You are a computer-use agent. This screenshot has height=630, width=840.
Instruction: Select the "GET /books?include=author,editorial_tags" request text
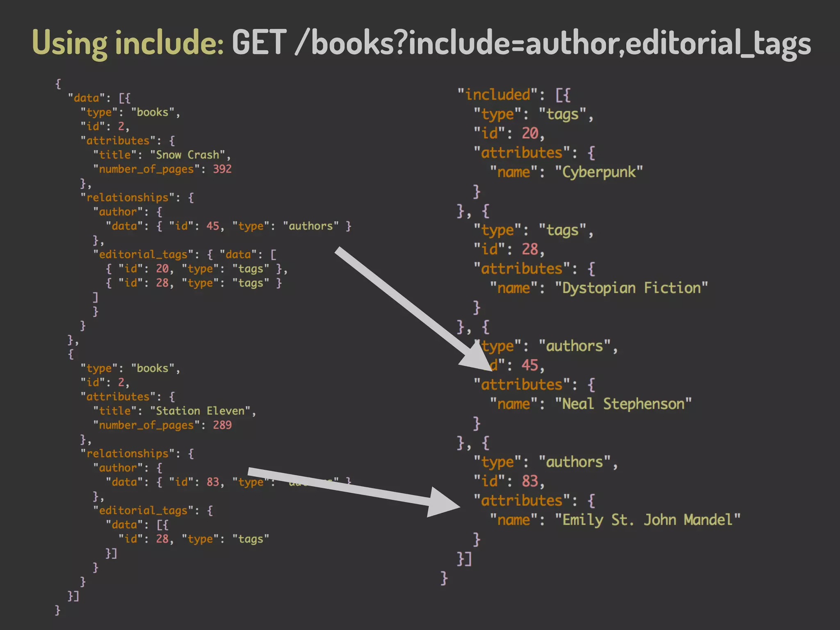click(521, 43)
